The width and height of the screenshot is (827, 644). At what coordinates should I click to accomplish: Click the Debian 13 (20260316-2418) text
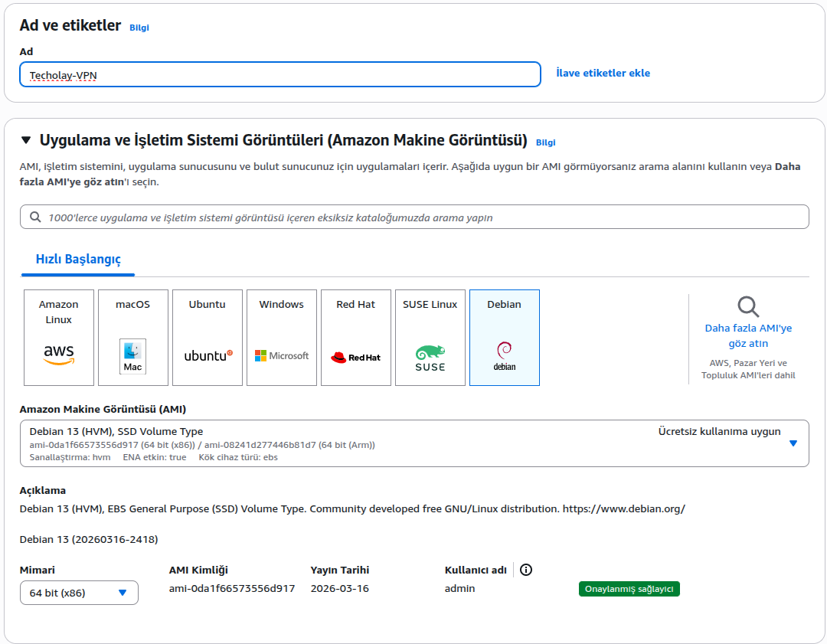pos(89,539)
